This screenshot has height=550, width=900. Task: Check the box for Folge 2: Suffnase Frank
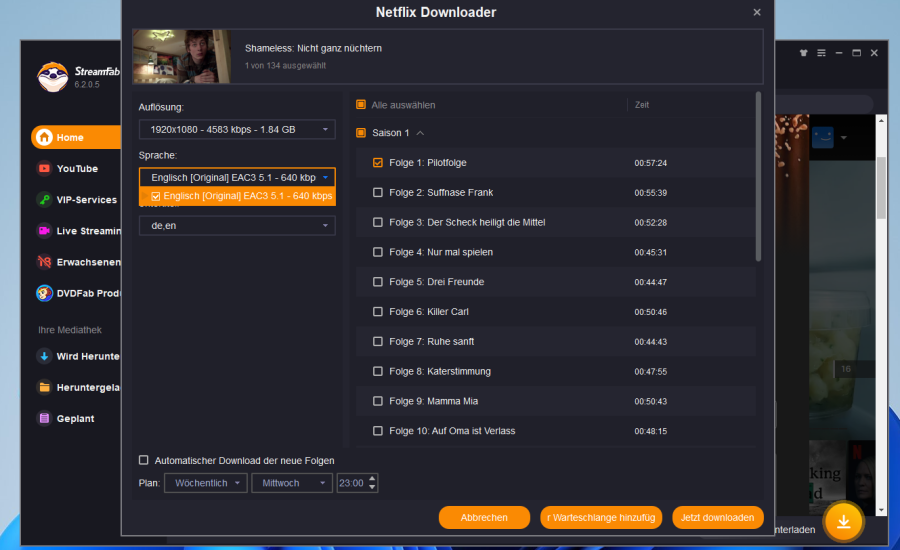click(378, 193)
